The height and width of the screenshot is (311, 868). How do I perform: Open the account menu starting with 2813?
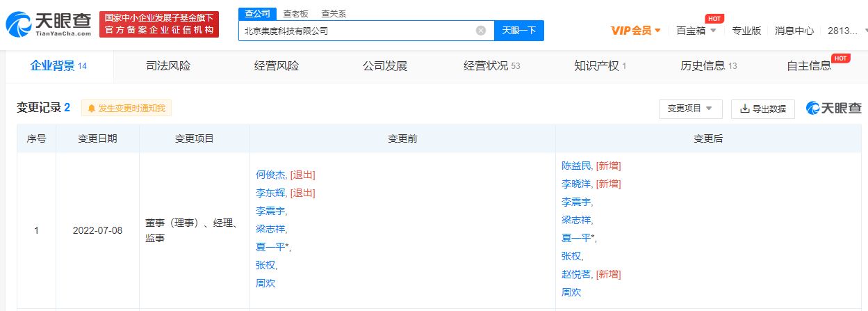(x=847, y=31)
